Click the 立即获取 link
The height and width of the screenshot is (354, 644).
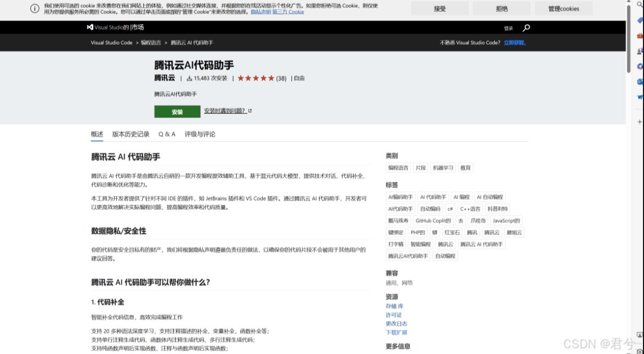point(514,42)
